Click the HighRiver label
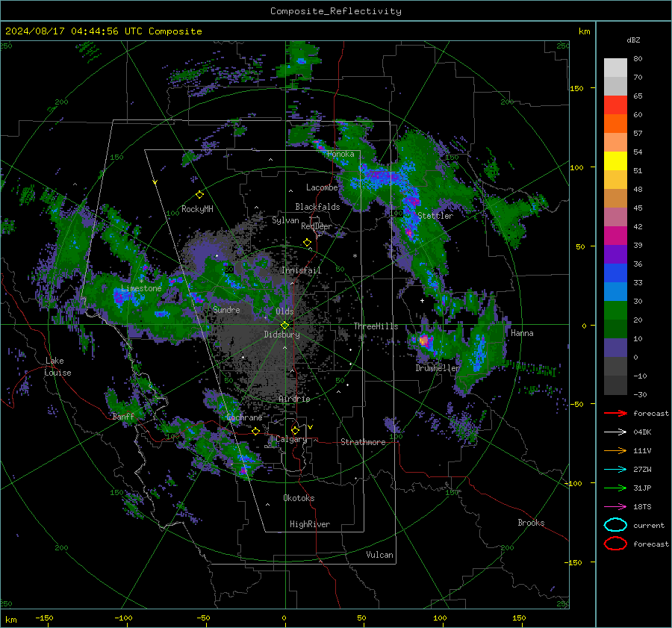Viewport: 672px width, 628px height. point(310,524)
